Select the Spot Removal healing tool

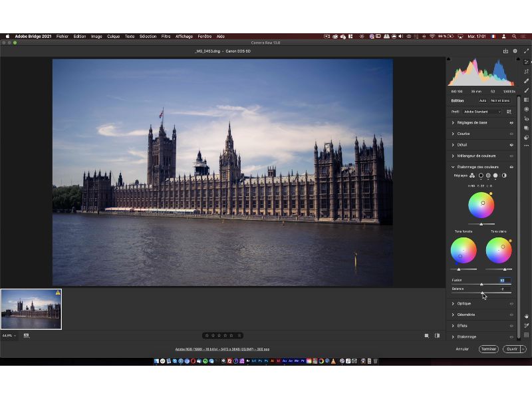coord(526,80)
